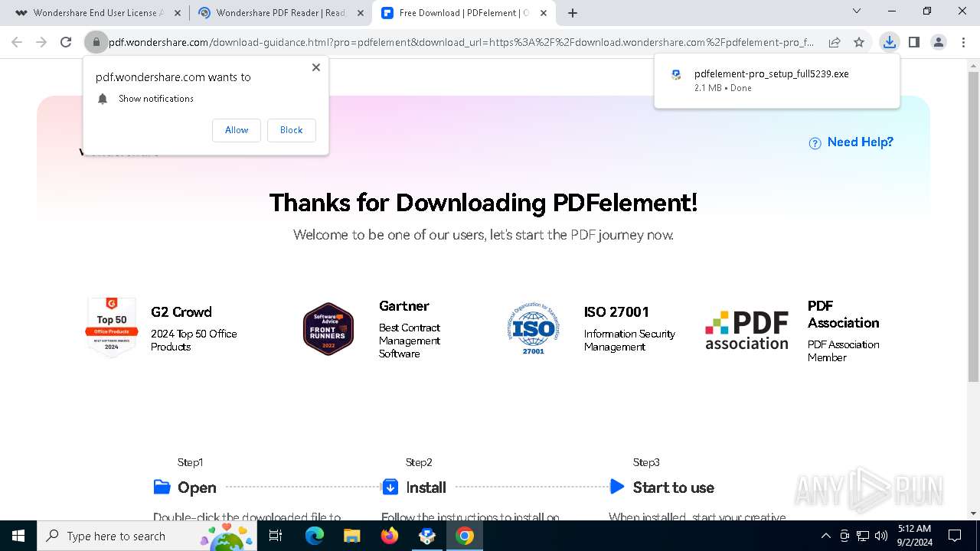
Task: Reload the current page
Action: coord(66,42)
